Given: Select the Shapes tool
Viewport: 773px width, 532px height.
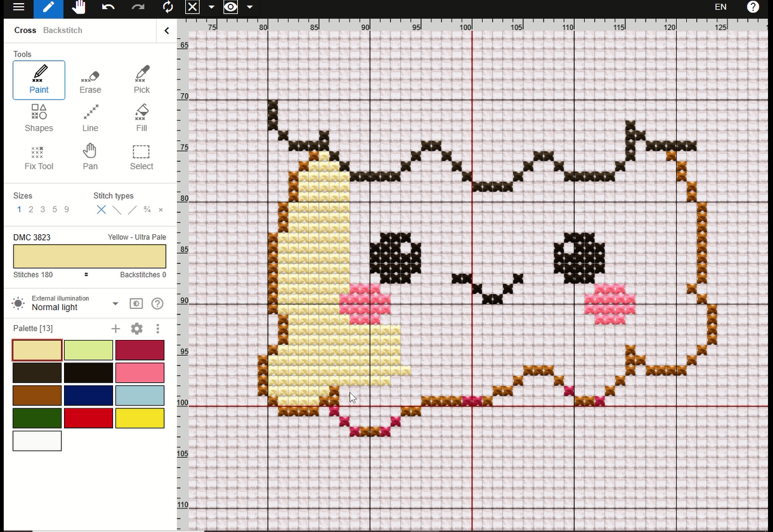Looking at the screenshot, I should [x=39, y=118].
